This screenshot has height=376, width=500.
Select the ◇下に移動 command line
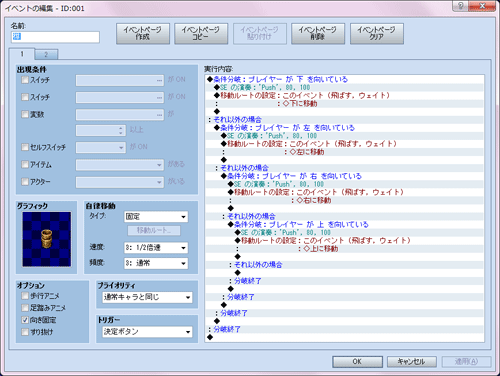coord(344,104)
